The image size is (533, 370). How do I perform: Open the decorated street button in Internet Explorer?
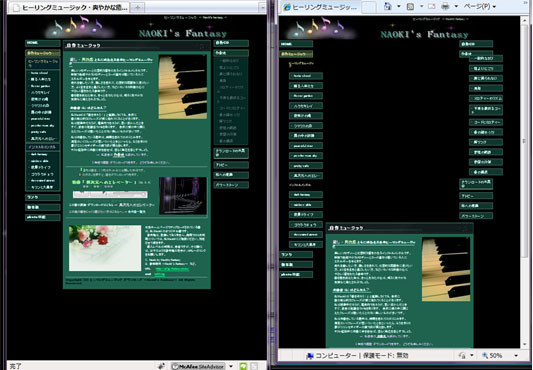[306, 234]
